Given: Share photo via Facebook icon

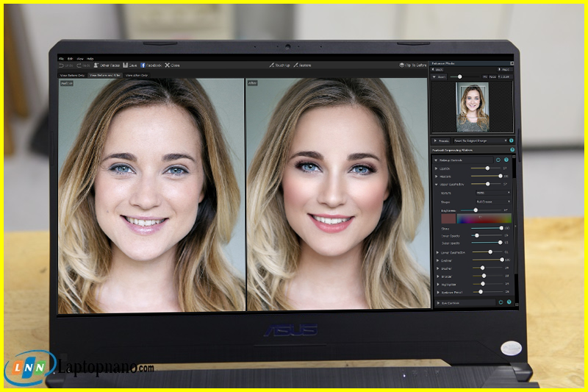Looking at the screenshot, I should click(x=143, y=65).
